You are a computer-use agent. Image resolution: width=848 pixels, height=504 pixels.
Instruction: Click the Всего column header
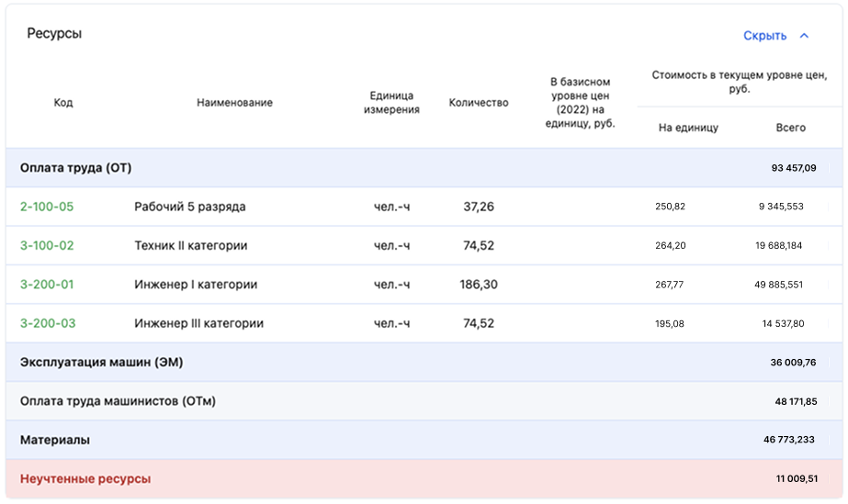[x=791, y=128]
